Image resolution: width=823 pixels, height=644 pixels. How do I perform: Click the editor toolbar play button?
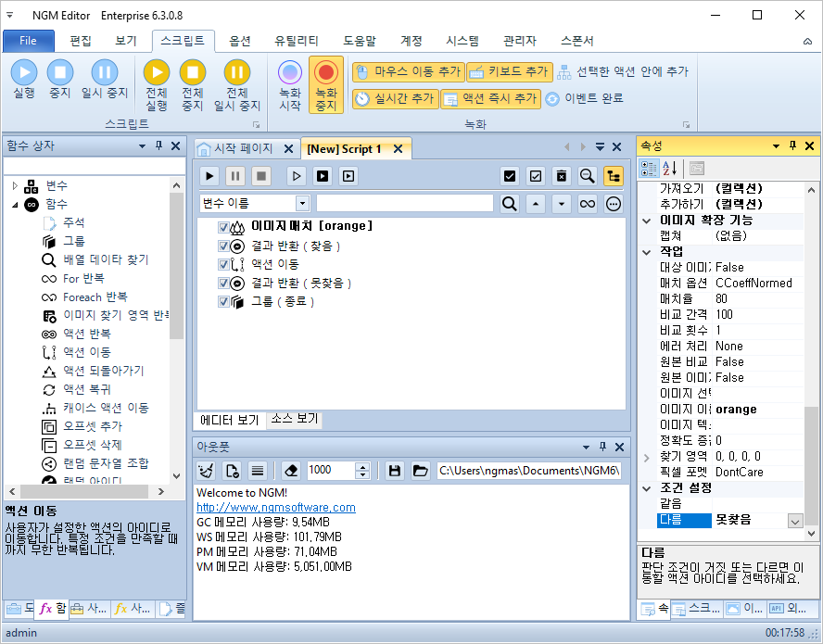tap(209, 176)
